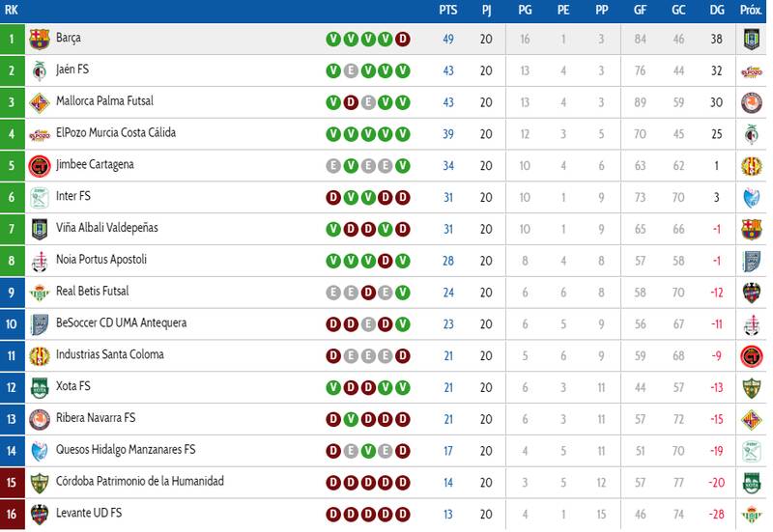Click Viña Albali Valdepeñas' next-opponent crest
Screen dimensions: 773x532
751,230
